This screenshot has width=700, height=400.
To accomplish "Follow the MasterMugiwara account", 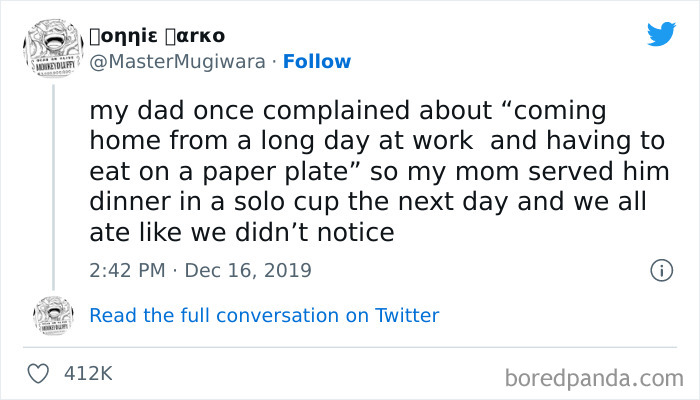I will (317, 62).
